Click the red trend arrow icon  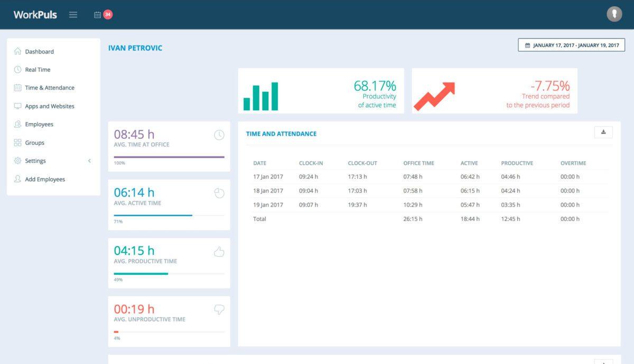tap(434, 97)
